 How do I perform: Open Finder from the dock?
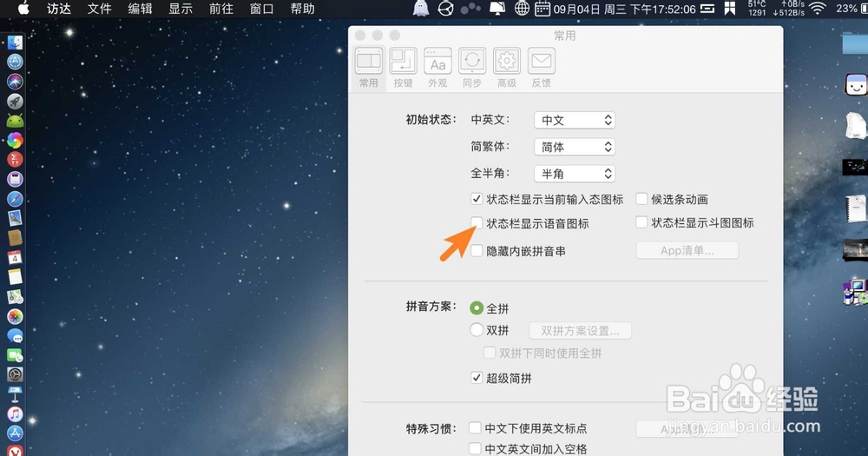click(x=15, y=42)
